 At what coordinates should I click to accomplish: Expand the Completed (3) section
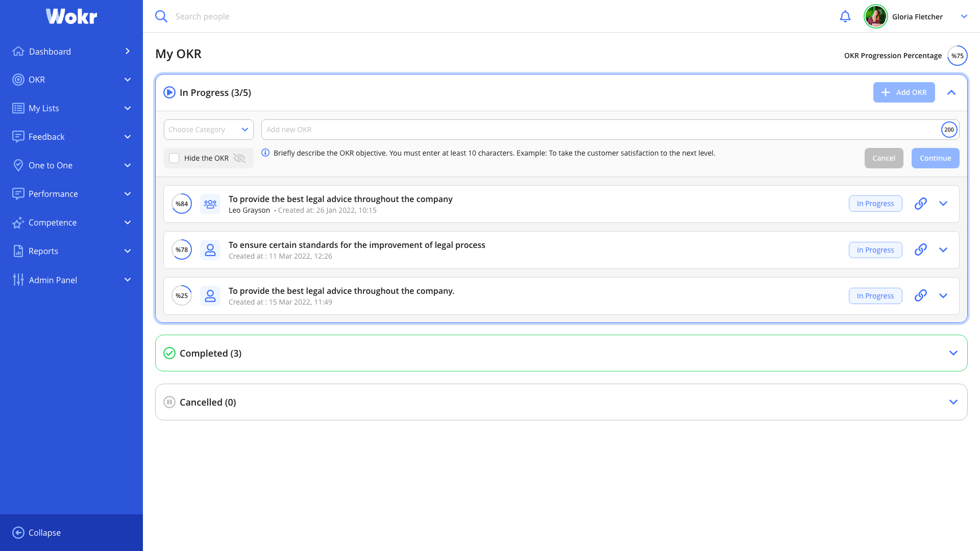(x=953, y=353)
